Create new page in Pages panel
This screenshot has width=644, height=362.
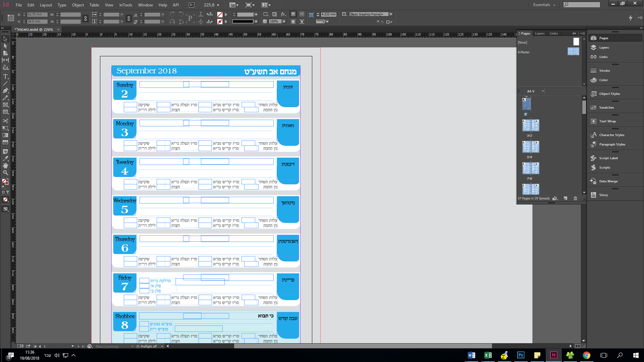566,198
